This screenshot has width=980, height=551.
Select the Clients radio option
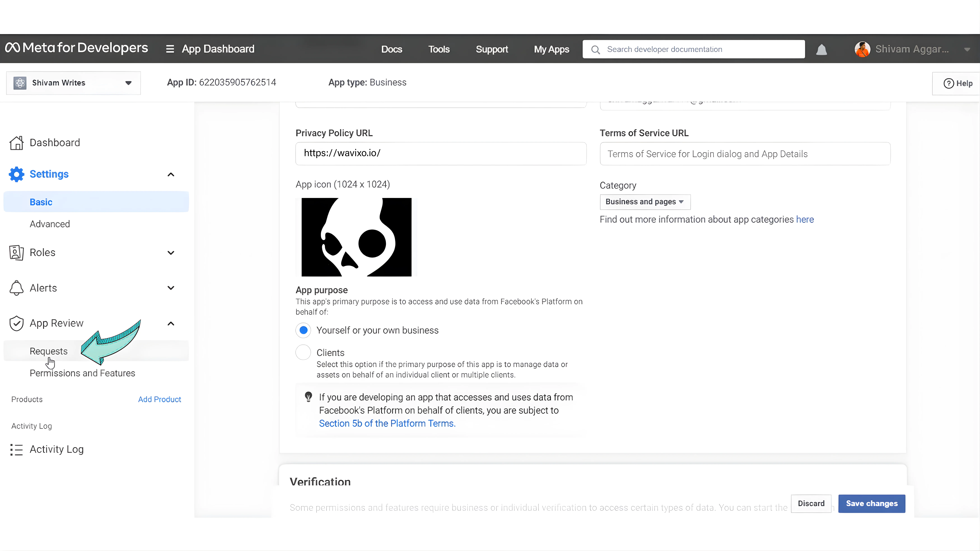coord(303,352)
